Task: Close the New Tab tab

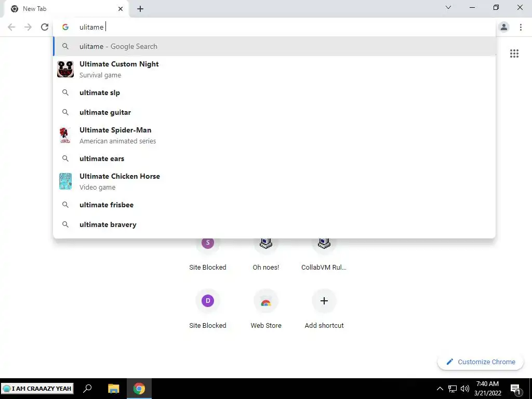Action: pyautogui.click(x=121, y=9)
